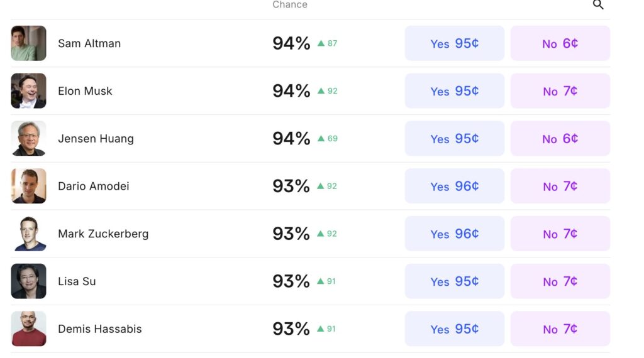The height and width of the screenshot is (358, 644).
Task: Click No 7¢ for Mark Zuckerberg
Action: [x=560, y=234]
